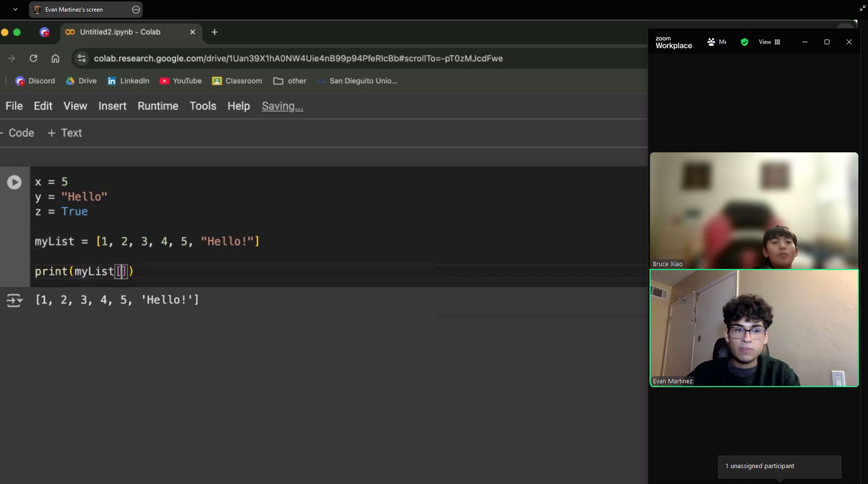Select Evan Martinez's video thumbnail

[x=754, y=328]
